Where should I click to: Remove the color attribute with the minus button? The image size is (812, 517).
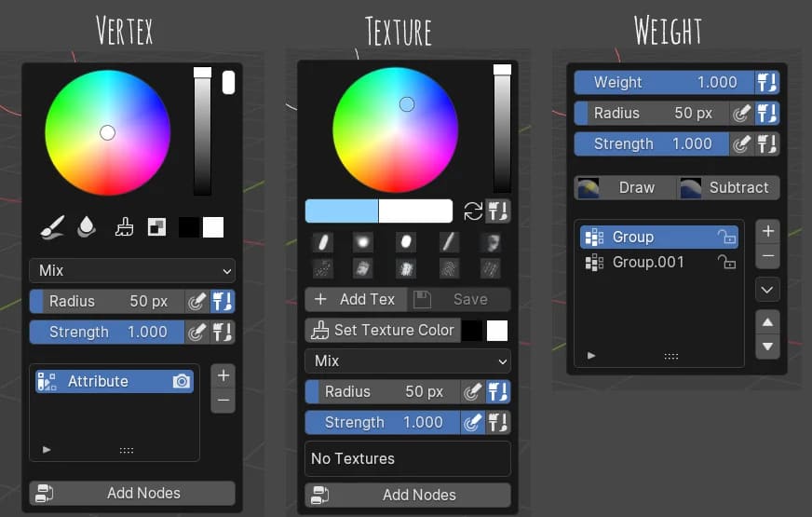(223, 401)
